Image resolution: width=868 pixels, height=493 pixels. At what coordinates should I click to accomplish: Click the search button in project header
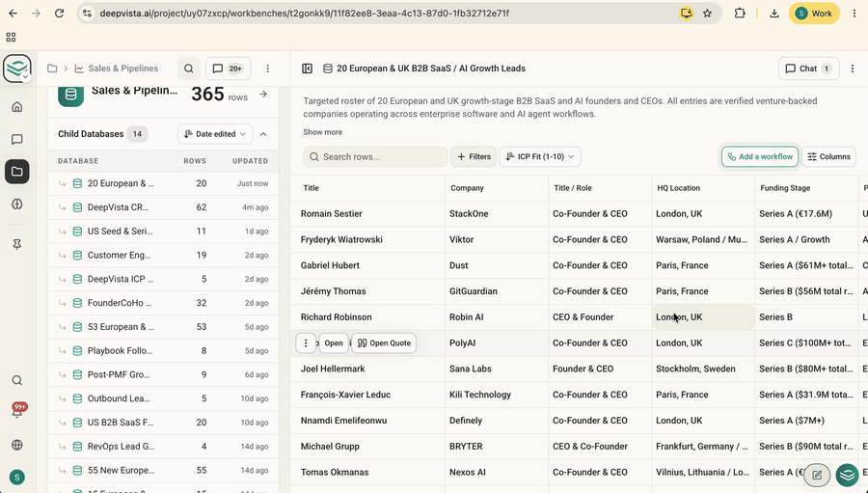pos(189,68)
